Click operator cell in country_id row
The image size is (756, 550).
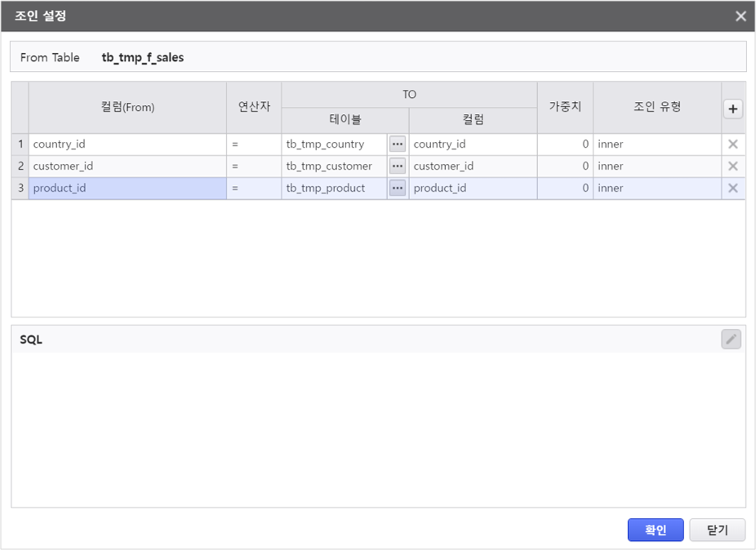click(254, 144)
